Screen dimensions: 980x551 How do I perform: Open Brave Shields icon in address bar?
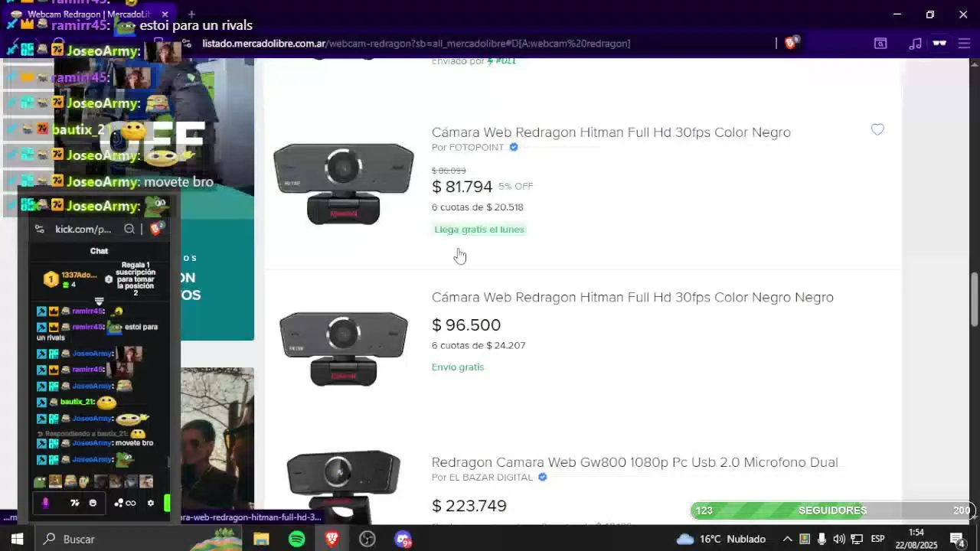tap(791, 44)
